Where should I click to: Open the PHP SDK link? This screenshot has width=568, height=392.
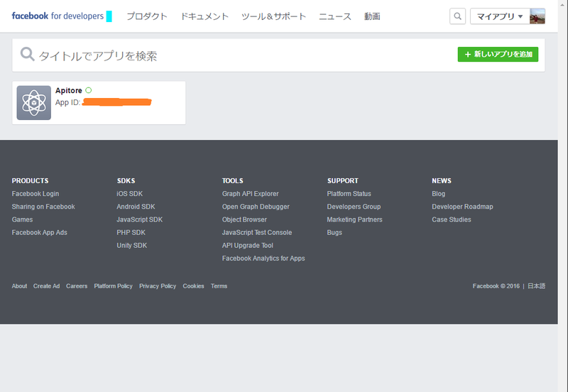[x=131, y=233]
